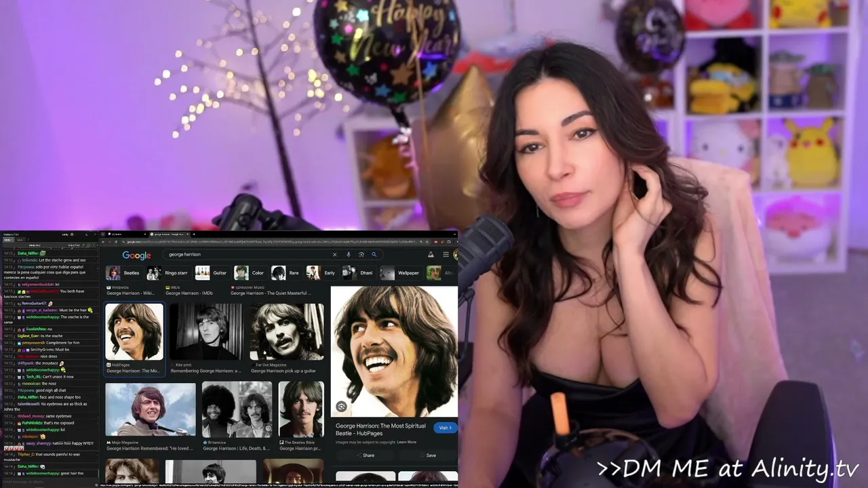Viewport: 868px width, 488px height.
Task: Open the preview title 'The Most Spiritual Beatle' link
Action: [x=380, y=429]
